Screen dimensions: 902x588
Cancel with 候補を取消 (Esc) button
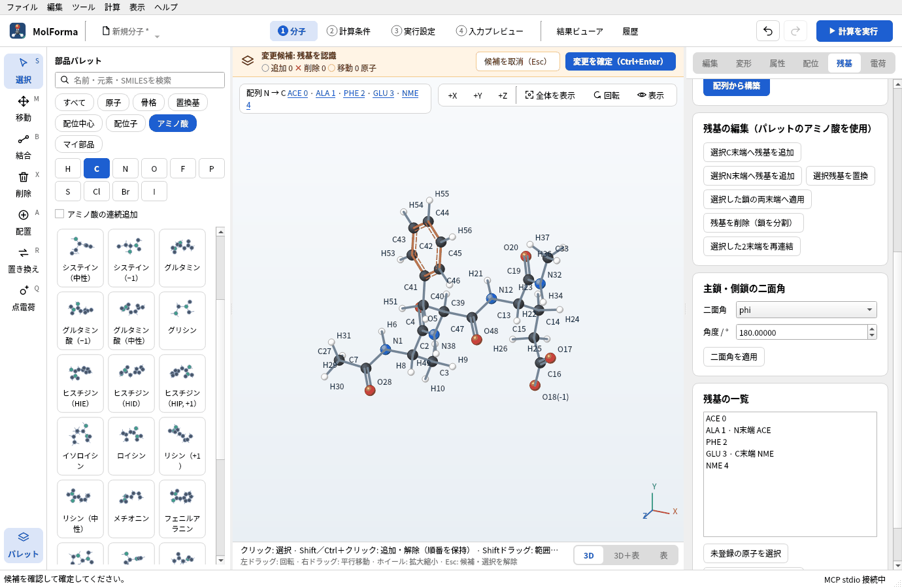coord(518,61)
